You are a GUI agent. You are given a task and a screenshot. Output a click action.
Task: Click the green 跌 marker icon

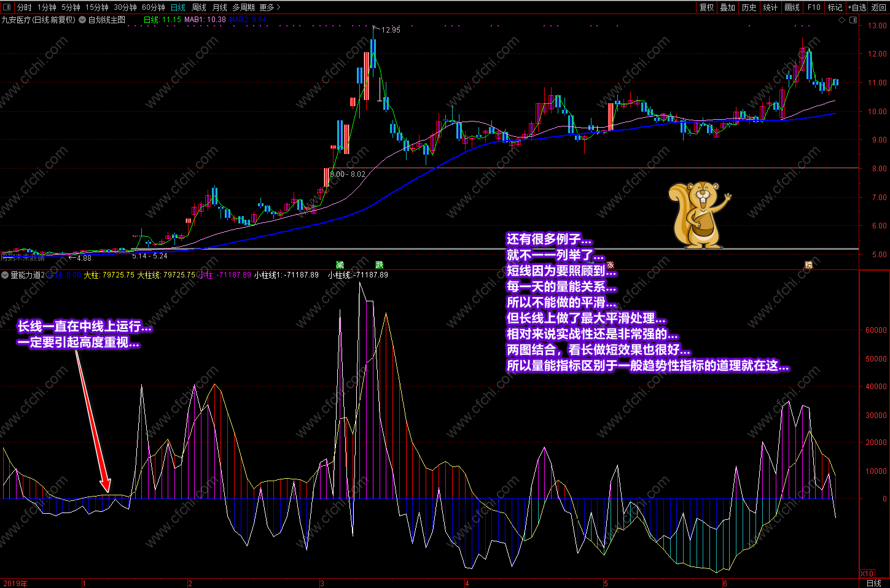click(x=380, y=265)
